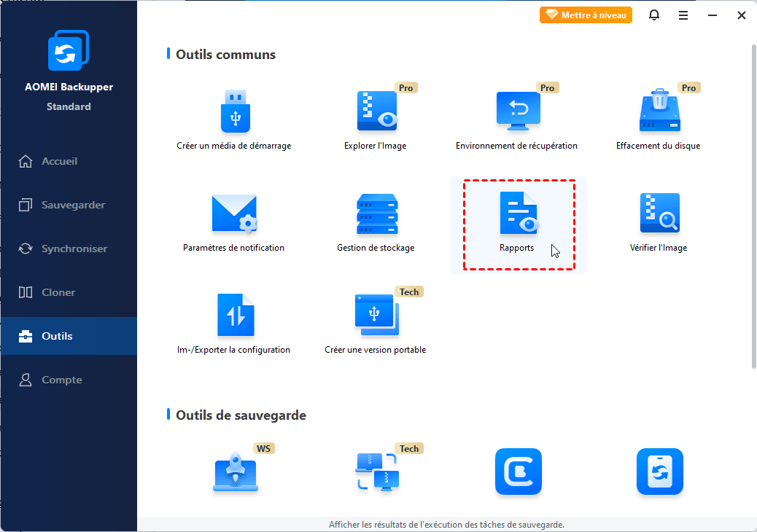This screenshot has width=757, height=532.
Task: Open the Explorer l'Image tool
Action: coord(376,120)
